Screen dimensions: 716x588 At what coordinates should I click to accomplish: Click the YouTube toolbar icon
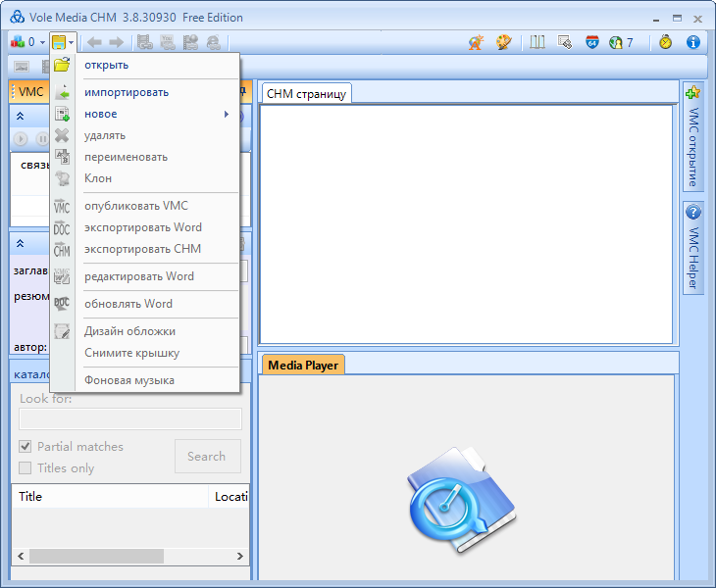(x=168, y=42)
